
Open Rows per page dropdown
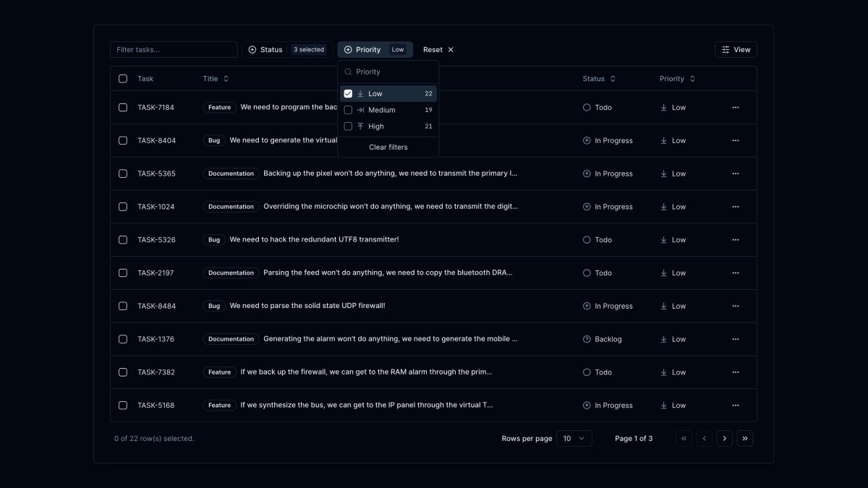[574, 438]
